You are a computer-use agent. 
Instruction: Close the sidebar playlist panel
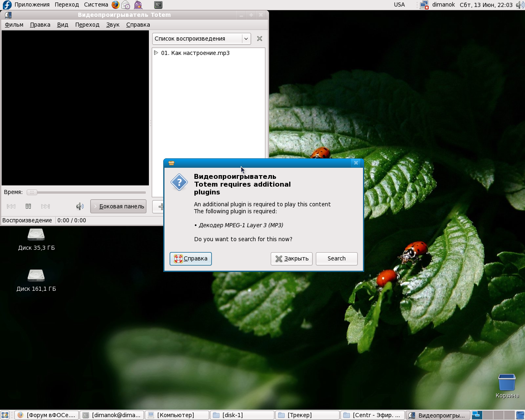(x=260, y=39)
